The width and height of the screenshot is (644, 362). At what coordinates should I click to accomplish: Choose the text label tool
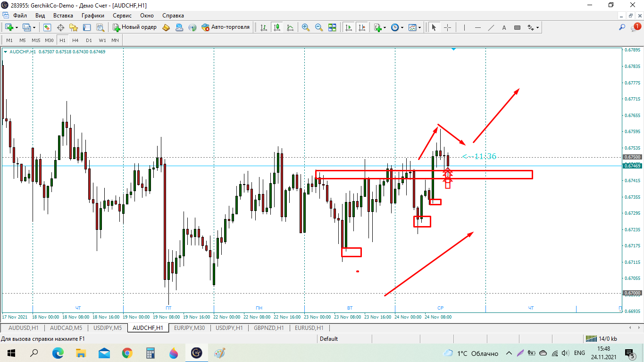click(x=504, y=27)
